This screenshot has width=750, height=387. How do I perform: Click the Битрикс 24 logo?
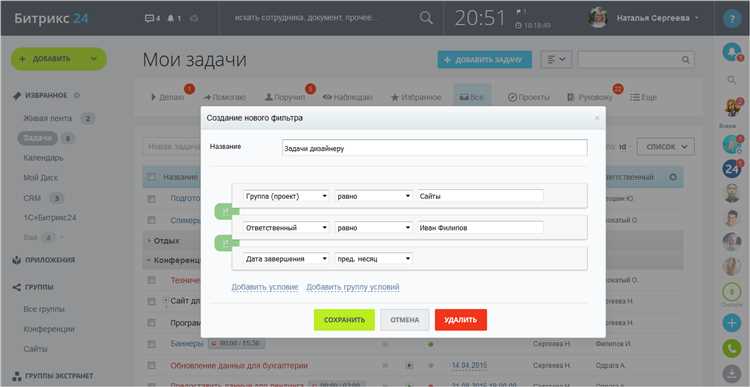[x=51, y=18]
